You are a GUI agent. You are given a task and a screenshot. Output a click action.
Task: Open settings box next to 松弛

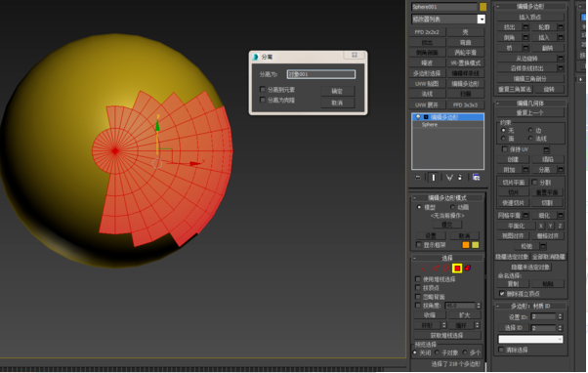pyautogui.click(x=543, y=246)
